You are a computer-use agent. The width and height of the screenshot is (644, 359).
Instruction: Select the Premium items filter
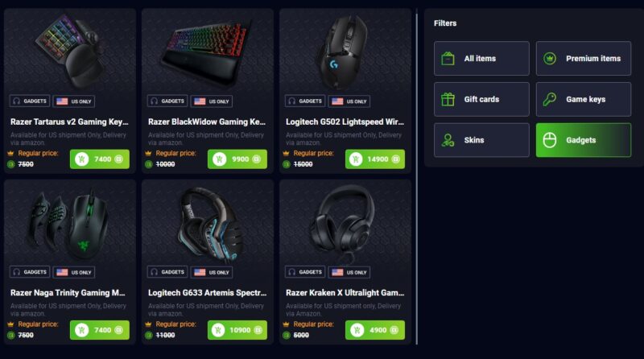point(583,58)
